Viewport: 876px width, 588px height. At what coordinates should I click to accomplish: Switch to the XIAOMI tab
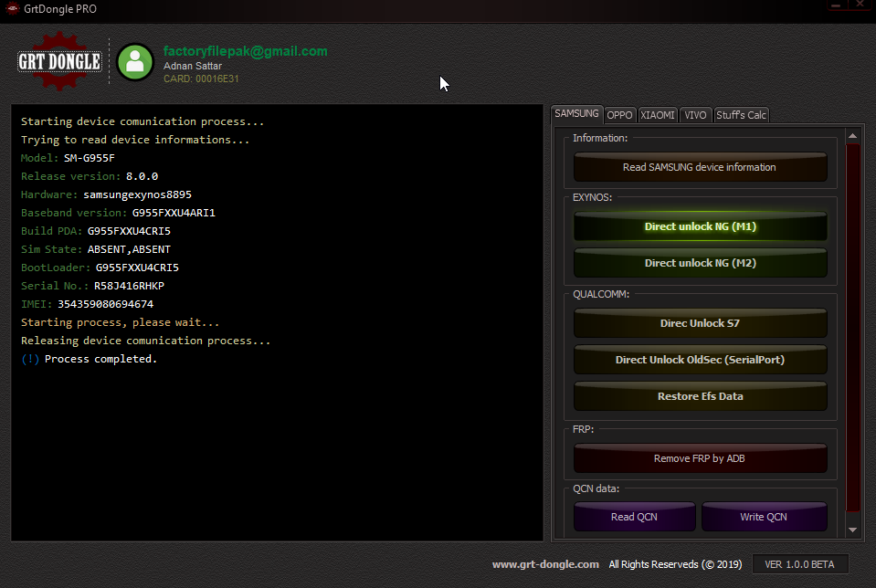658,115
